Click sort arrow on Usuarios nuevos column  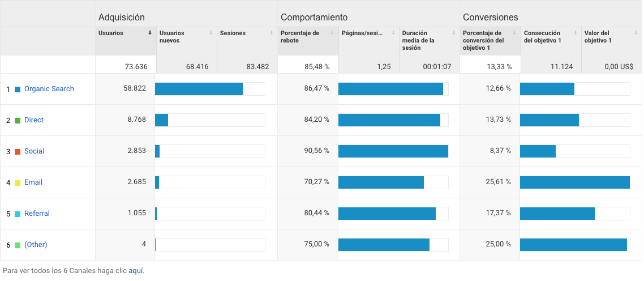(x=211, y=33)
